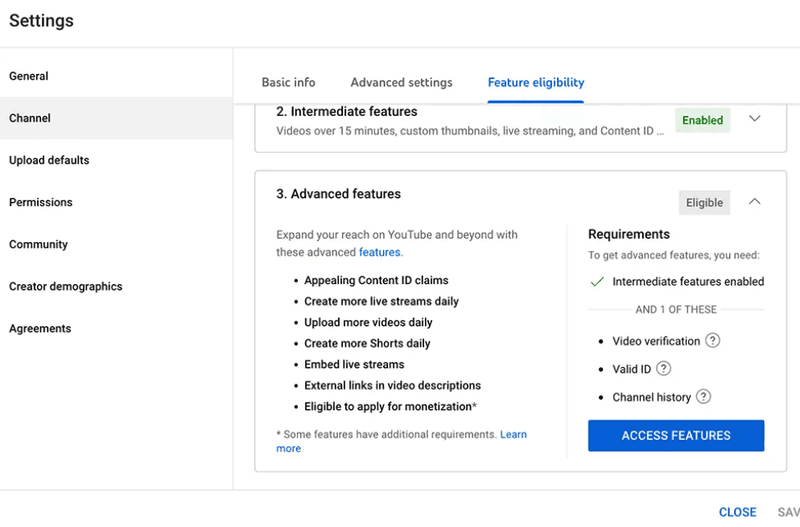This screenshot has width=800, height=527.
Task: Click the '3. Advanced features' heading
Action: [x=338, y=194]
